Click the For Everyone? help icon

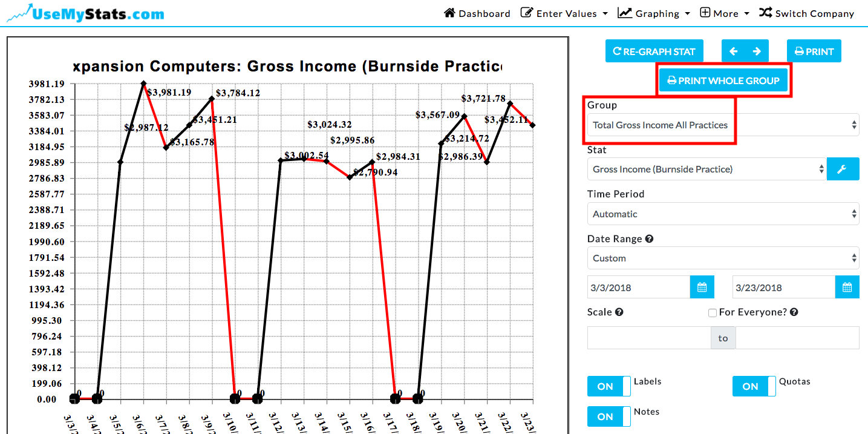pyautogui.click(x=794, y=312)
